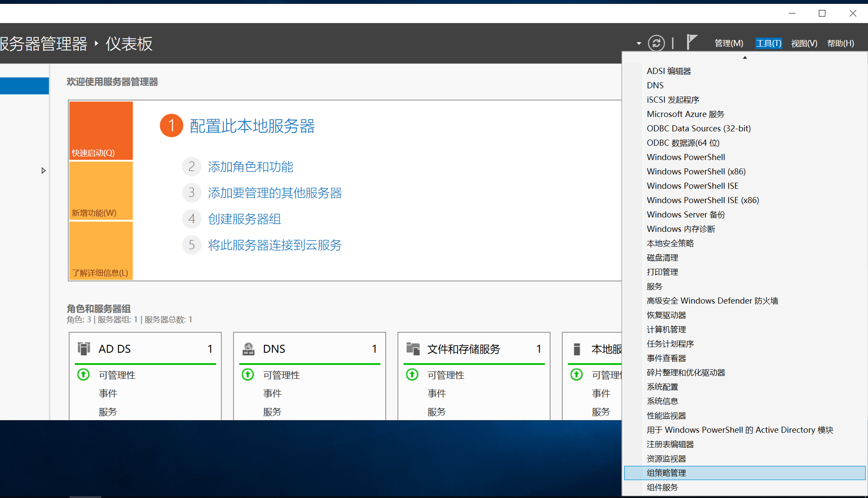Click the AD DS role icon
868x498 pixels.
(84, 349)
